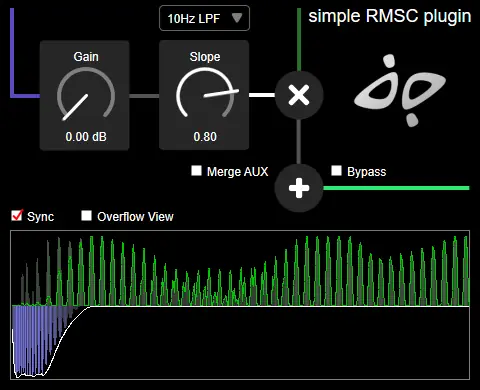The image size is (480, 390).
Task: Click the Gain label
Action: coord(86,57)
